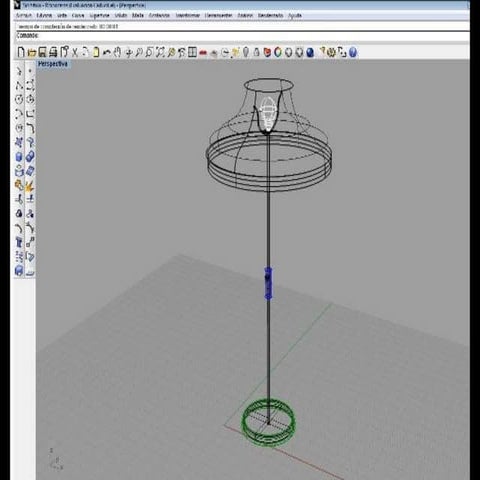The width and height of the screenshot is (480, 480).
Task: Open the Ayuda menu
Action: [x=295, y=15]
